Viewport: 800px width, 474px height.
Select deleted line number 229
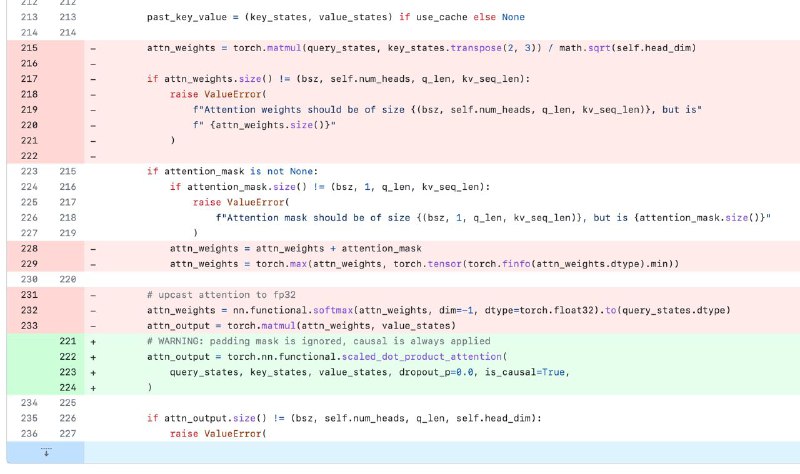[29, 264]
